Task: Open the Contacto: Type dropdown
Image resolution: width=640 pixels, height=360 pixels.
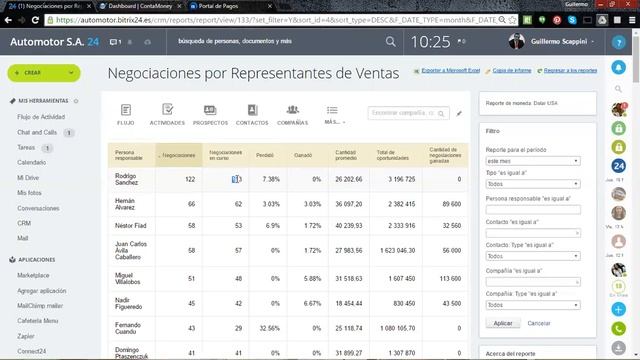Action: 533,256
